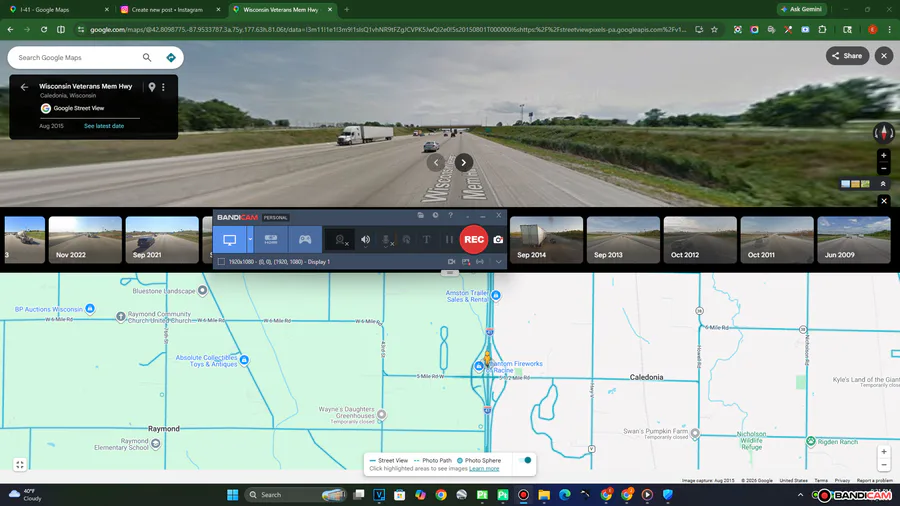Show hidden icons in system tray
This screenshot has height=506, width=900.
pyautogui.click(x=800, y=495)
